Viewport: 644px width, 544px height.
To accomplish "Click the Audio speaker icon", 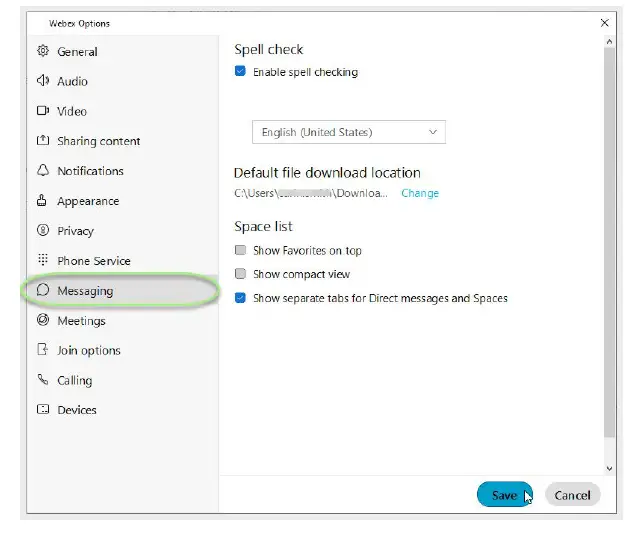I will [x=43, y=80].
